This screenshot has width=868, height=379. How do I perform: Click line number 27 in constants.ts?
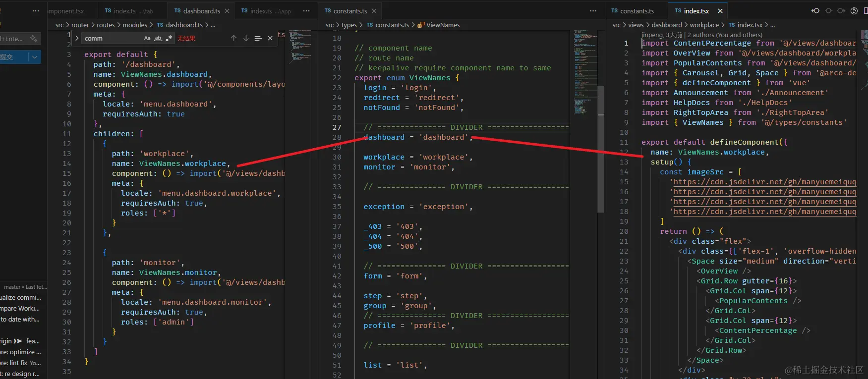[x=337, y=127]
